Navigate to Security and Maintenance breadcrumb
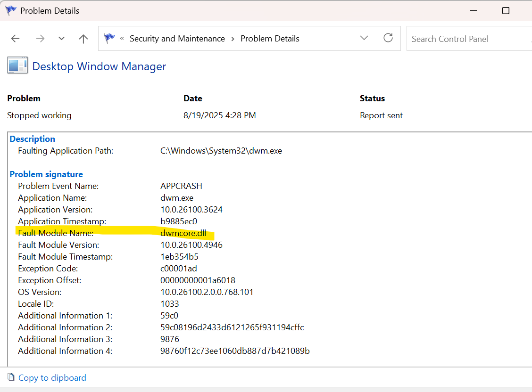This screenshot has height=392, width=532. [177, 39]
